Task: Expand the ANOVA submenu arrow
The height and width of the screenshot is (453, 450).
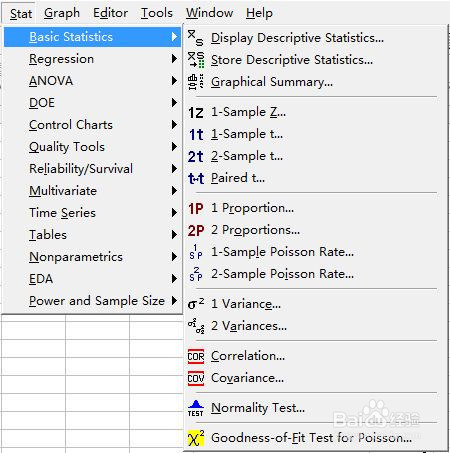Action: pyautogui.click(x=174, y=81)
